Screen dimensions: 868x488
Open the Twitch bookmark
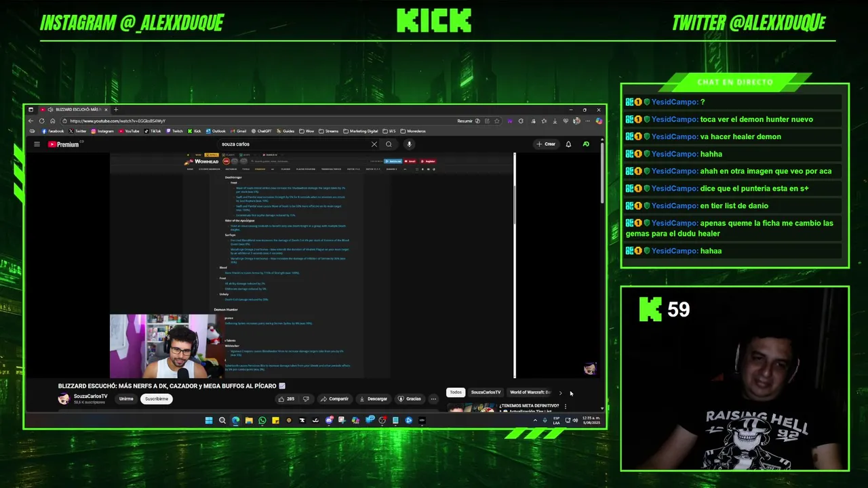(x=174, y=131)
